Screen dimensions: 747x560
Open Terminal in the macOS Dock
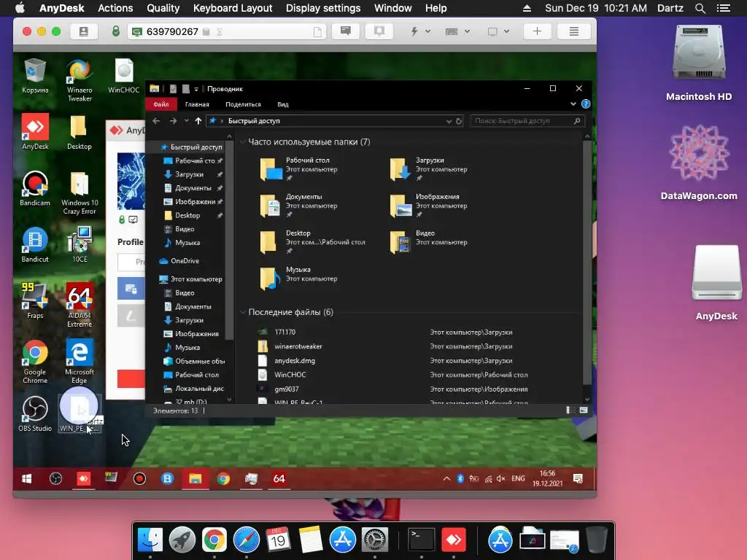[x=422, y=540]
